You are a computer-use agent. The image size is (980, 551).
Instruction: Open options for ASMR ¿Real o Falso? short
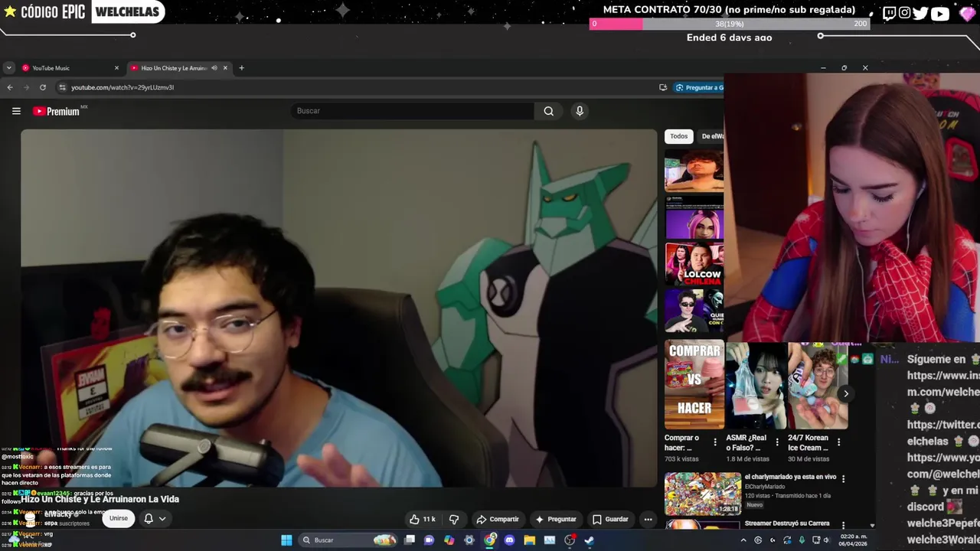point(777,442)
